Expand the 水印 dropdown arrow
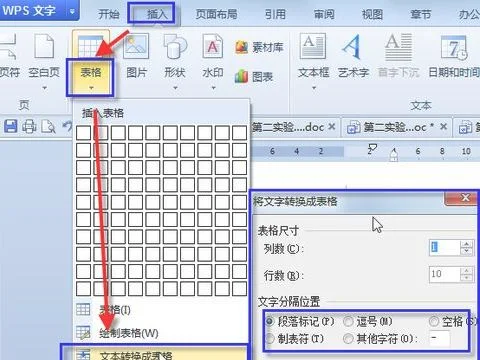The image size is (480, 360). (x=213, y=88)
